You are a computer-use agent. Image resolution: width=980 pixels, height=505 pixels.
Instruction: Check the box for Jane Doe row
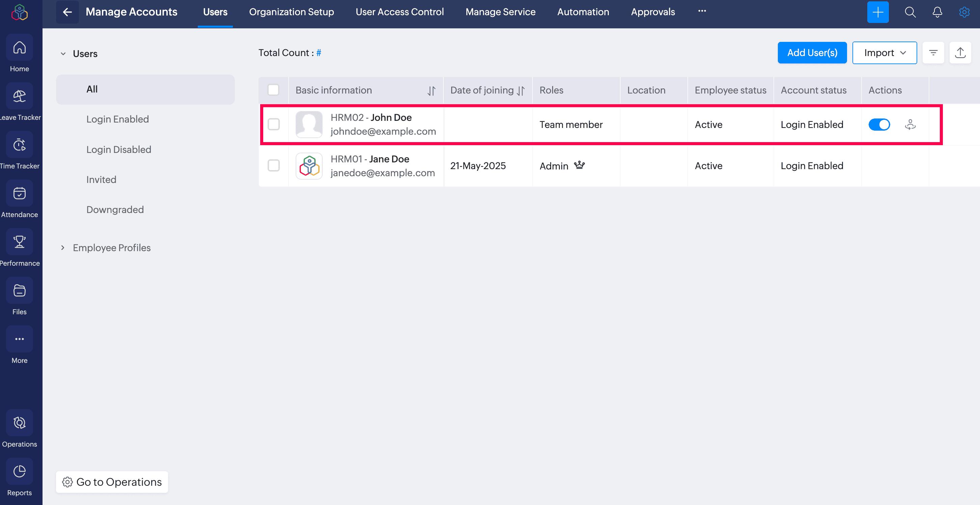274,165
